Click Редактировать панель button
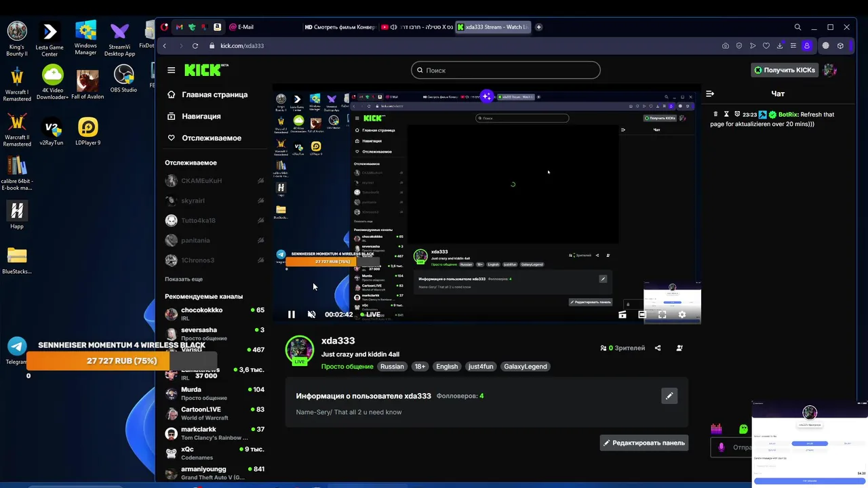The width and height of the screenshot is (868, 488). tap(644, 443)
